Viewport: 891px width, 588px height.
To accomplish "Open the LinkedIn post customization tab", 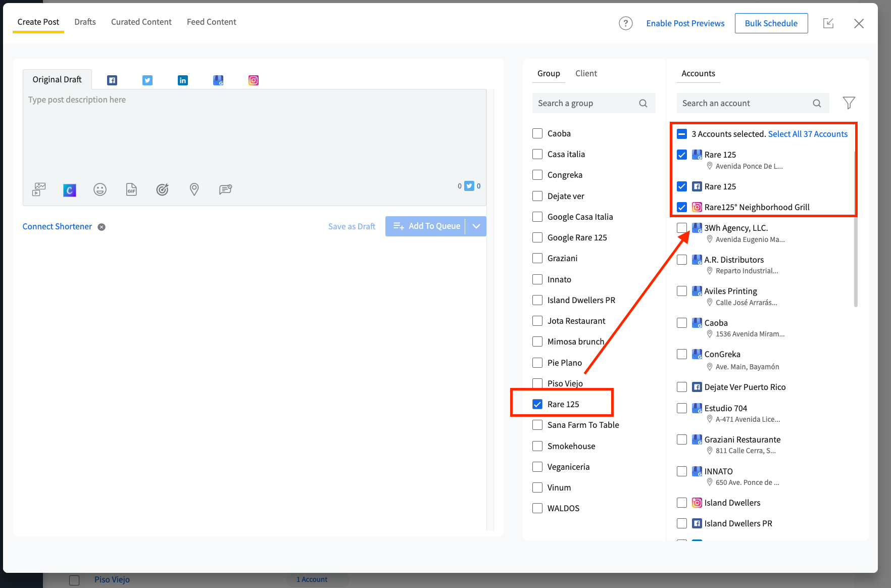I will click(x=183, y=80).
